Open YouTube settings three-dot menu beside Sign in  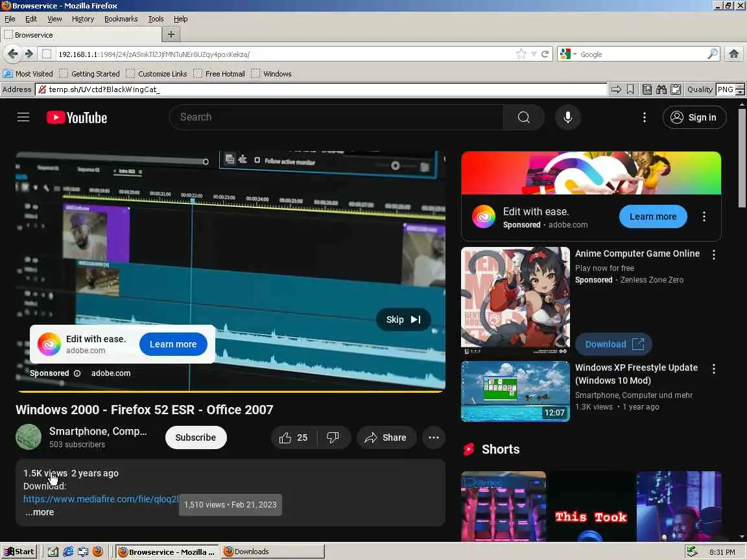[644, 117]
